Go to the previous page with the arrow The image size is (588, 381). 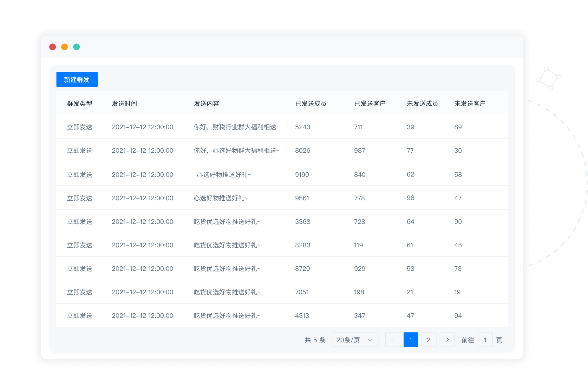(393, 340)
